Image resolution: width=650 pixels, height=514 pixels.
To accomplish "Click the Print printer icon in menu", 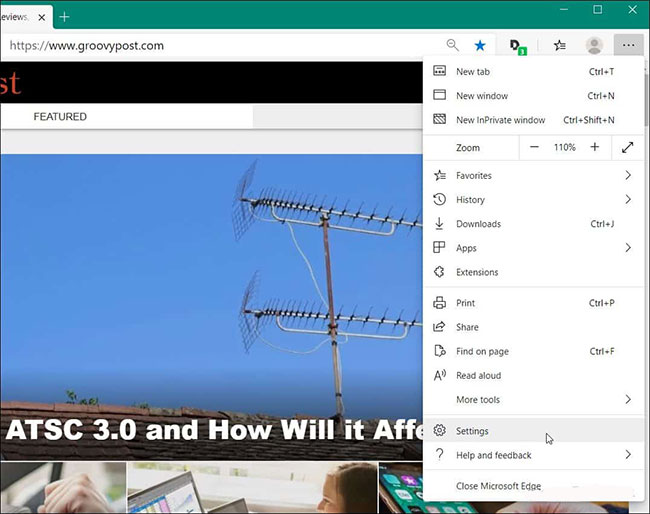I will tap(439, 303).
